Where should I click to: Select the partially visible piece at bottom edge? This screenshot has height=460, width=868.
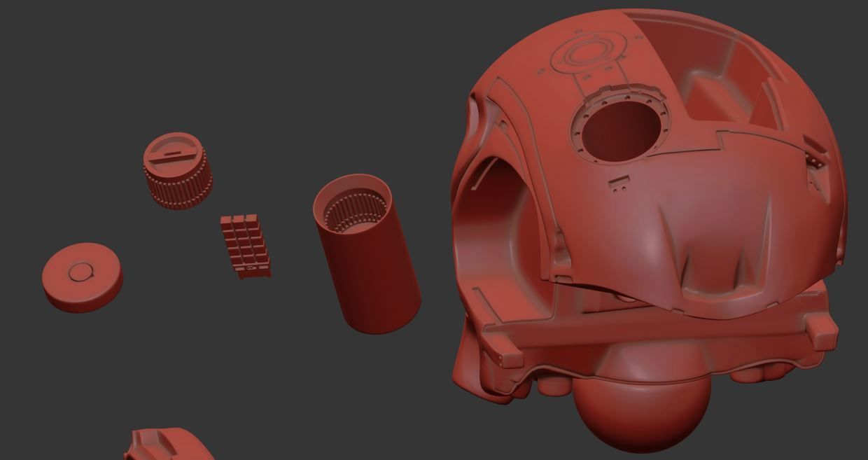170,445
